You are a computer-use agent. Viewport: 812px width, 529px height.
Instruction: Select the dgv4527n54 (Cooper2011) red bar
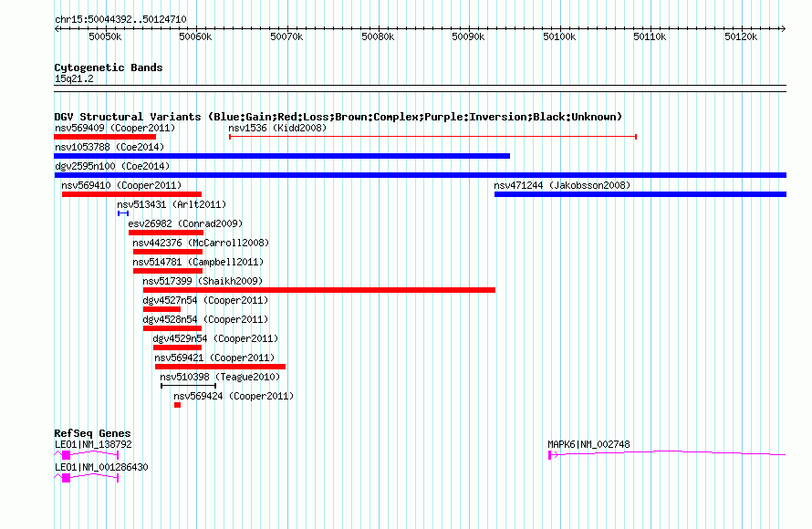click(x=161, y=309)
